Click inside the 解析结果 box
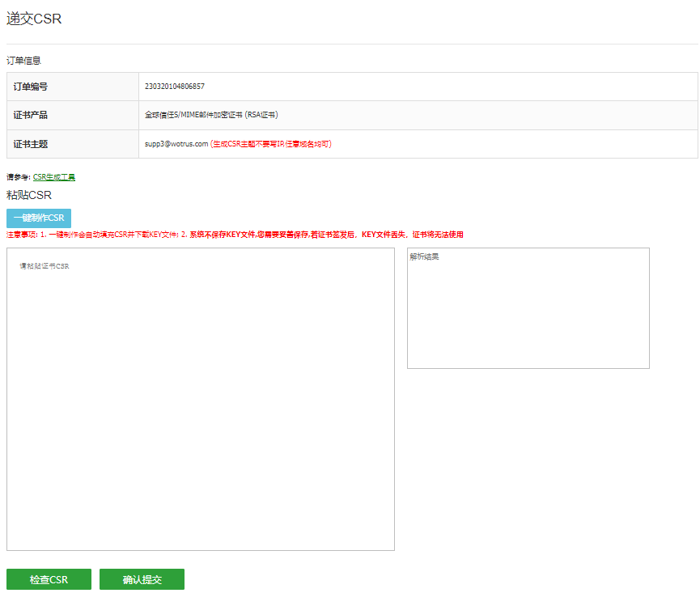This screenshot has height=593, width=700. pos(528,308)
